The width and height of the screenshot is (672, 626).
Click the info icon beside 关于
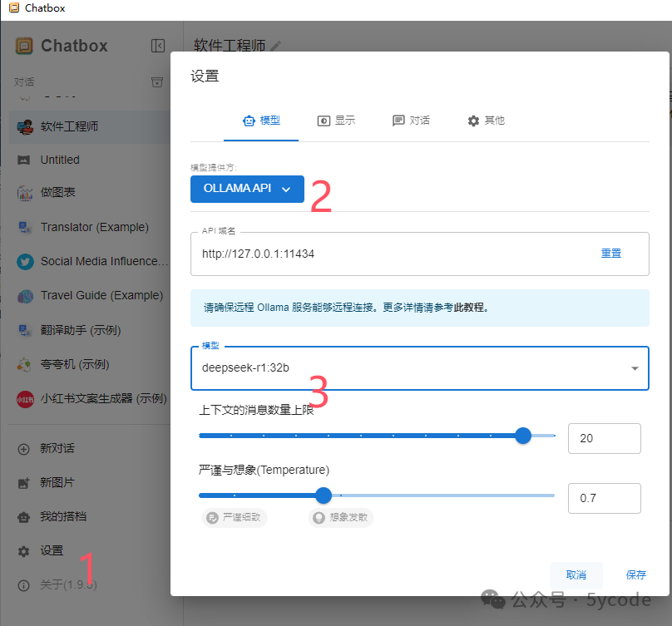[x=24, y=585]
